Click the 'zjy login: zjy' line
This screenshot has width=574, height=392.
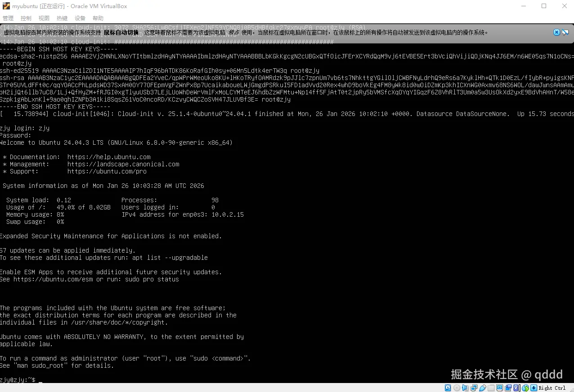[x=25, y=128]
